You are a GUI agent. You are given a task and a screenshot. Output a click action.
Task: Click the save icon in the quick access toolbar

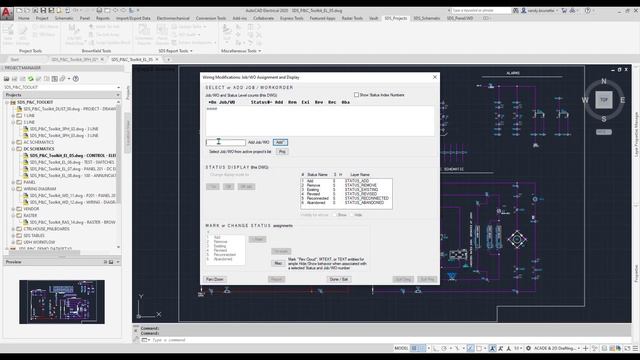[43, 11]
